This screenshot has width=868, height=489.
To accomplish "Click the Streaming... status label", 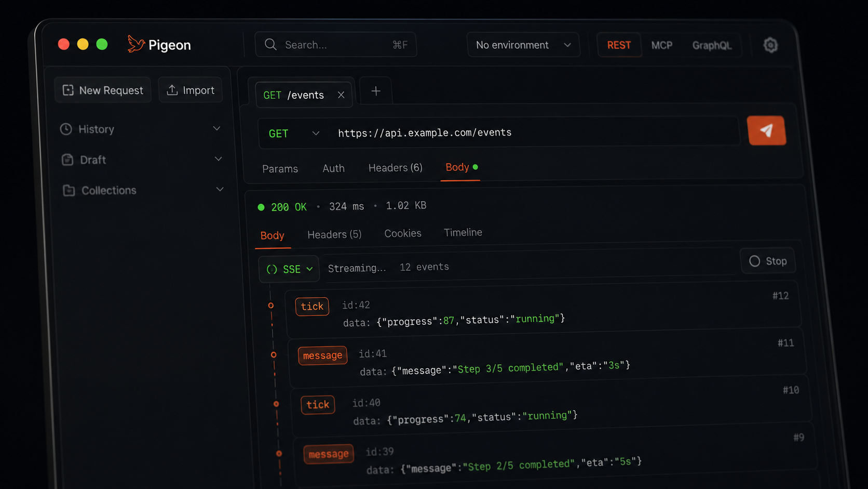I will point(357,268).
